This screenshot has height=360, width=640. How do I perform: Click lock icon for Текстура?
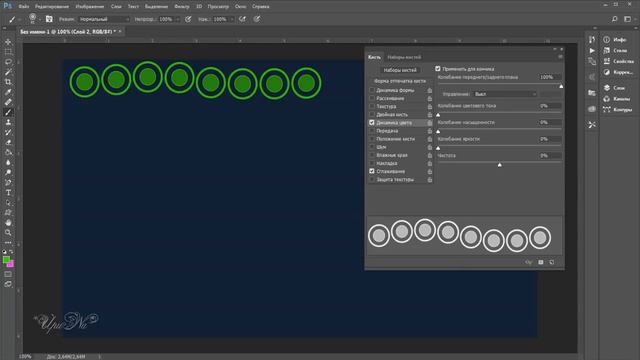tap(429, 107)
